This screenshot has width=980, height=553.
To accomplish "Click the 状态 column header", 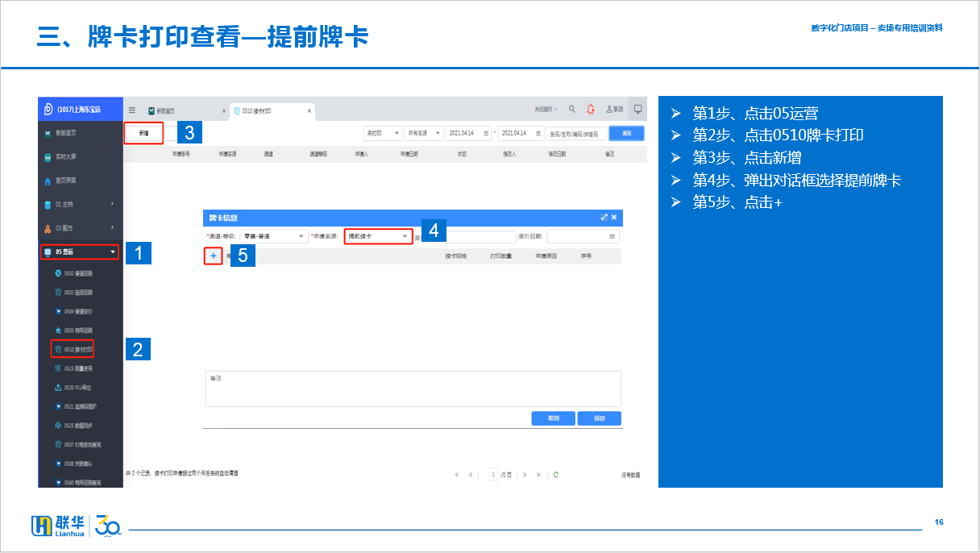I will pyautogui.click(x=462, y=153).
